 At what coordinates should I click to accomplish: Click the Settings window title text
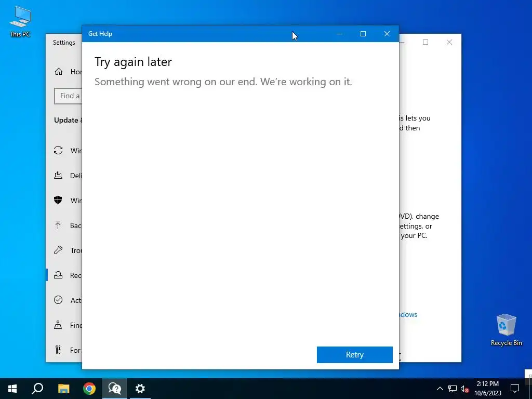[x=64, y=43]
